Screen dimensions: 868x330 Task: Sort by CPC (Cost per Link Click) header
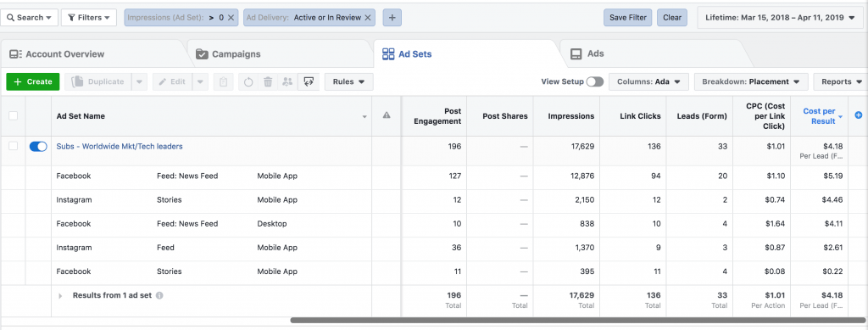(765, 115)
